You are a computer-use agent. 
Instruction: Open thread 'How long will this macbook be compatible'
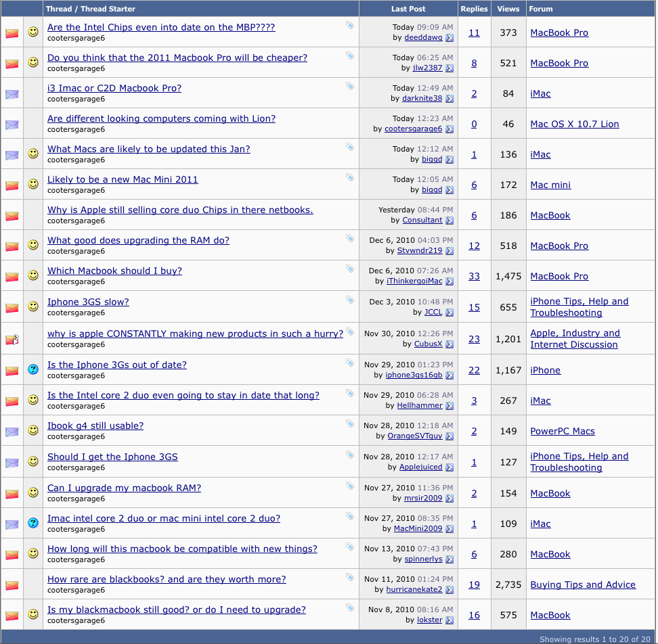click(182, 549)
